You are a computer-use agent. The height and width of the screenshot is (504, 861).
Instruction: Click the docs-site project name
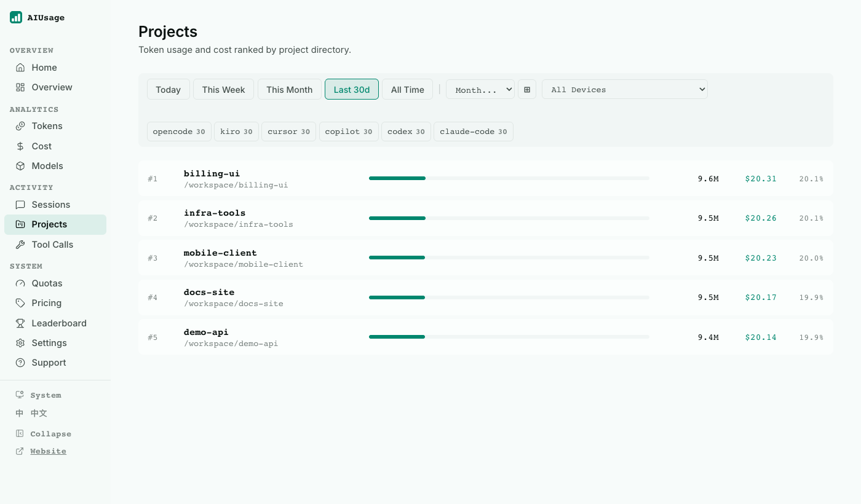[x=209, y=292]
